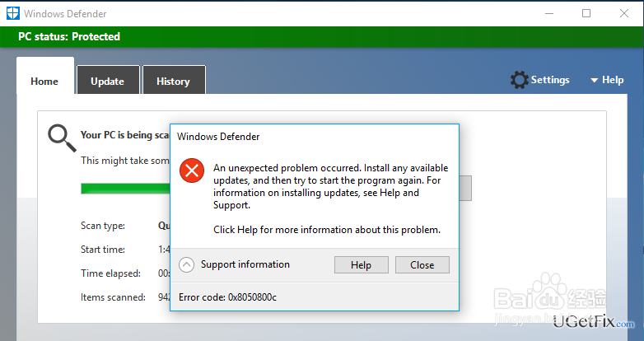Screen dimensions: 644x341
Task: Switch to the History tab
Action: 173,81
